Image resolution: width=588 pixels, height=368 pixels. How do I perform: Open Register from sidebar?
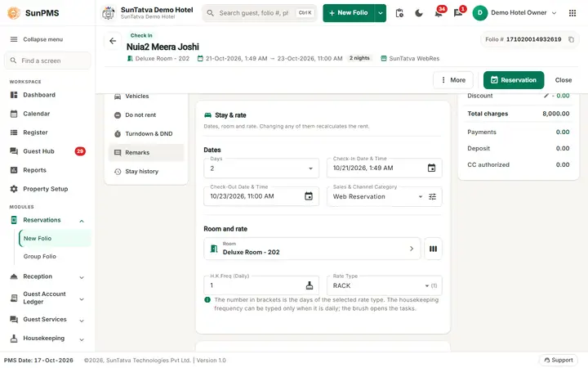[35, 132]
